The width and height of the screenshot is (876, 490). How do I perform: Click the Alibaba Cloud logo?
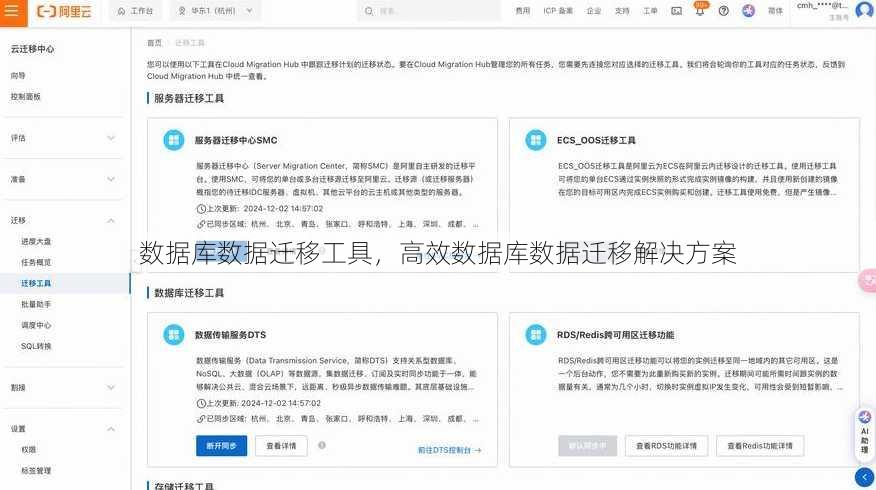click(x=64, y=11)
